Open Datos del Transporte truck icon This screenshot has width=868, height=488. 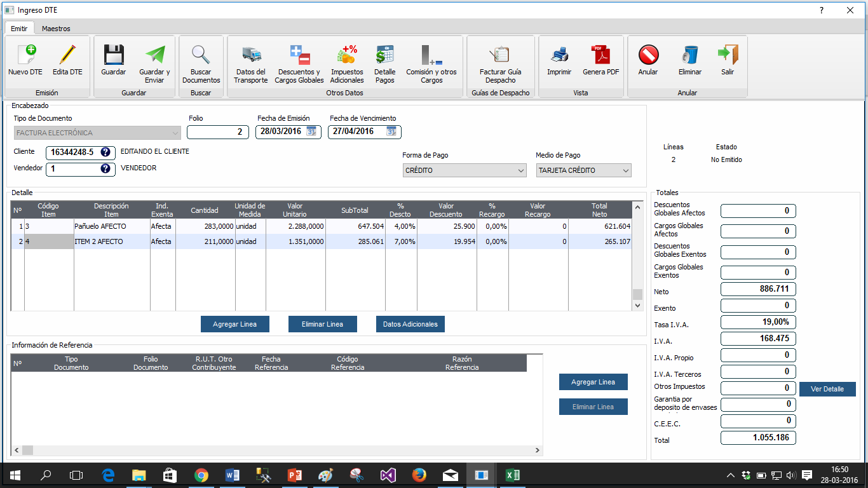pos(251,55)
